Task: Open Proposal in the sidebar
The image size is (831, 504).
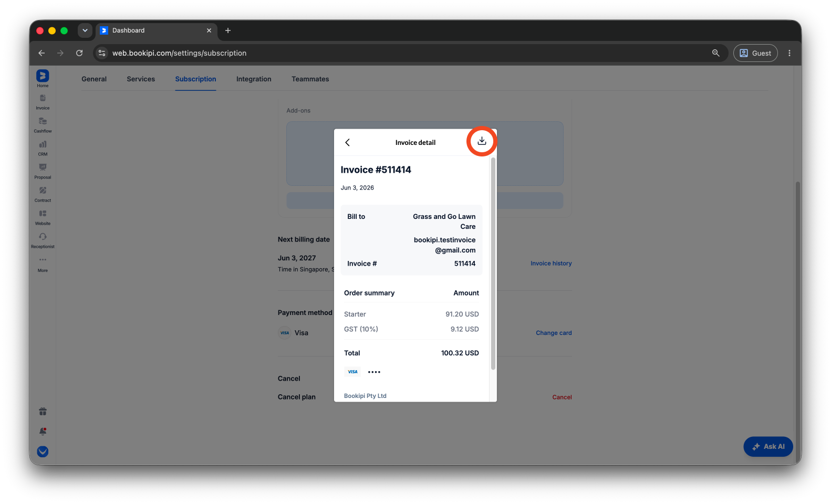Action: tap(43, 171)
